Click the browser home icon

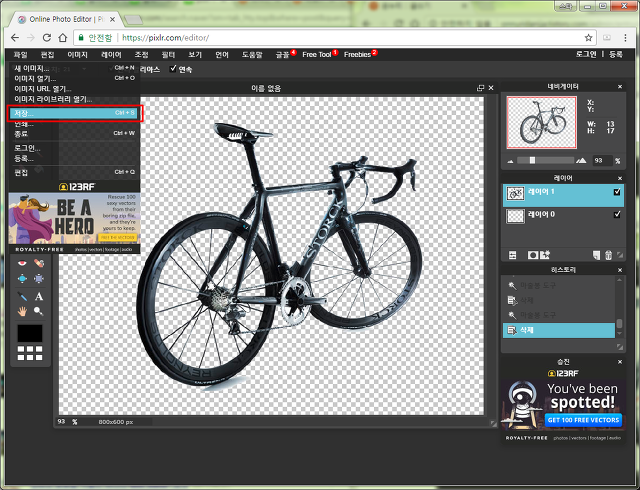62,38
